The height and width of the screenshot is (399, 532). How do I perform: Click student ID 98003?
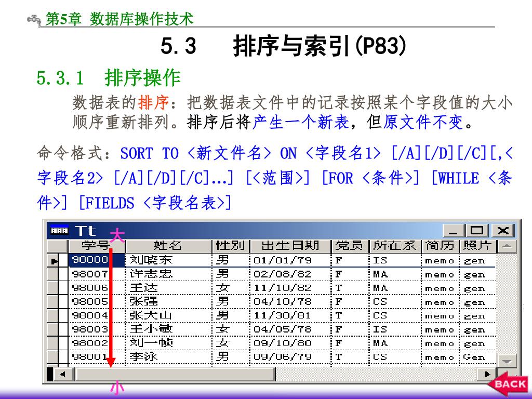point(90,329)
